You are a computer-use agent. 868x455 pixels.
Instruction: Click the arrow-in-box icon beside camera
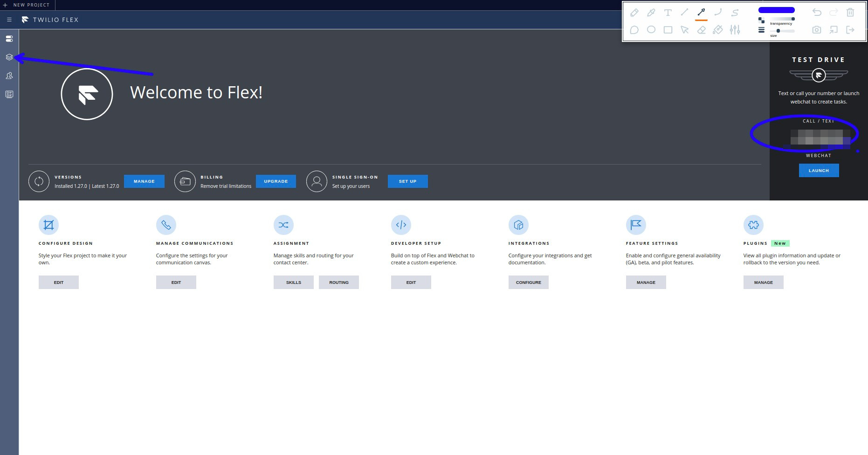tap(834, 30)
